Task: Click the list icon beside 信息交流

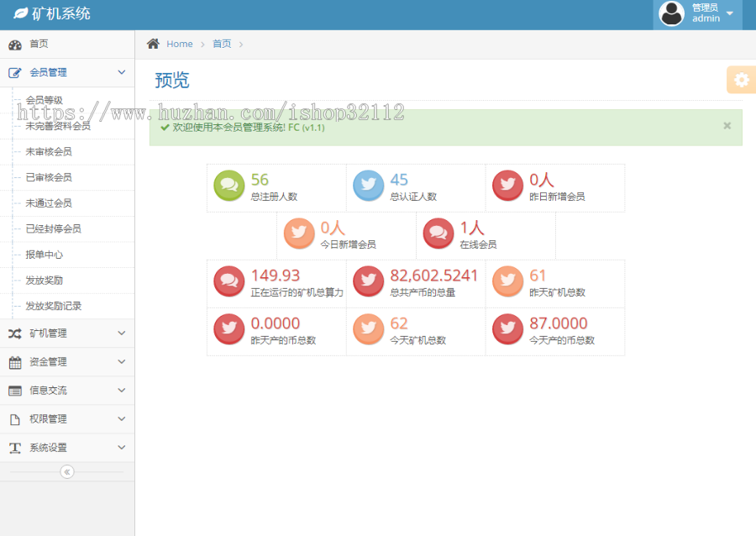Action: click(15, 391)
